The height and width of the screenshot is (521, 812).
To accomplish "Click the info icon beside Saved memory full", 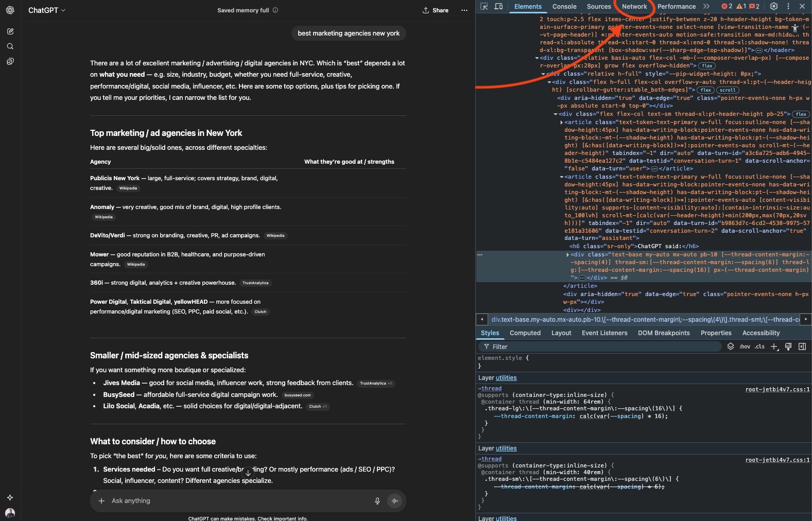I will pyautogui.click(x=275, y=10).
